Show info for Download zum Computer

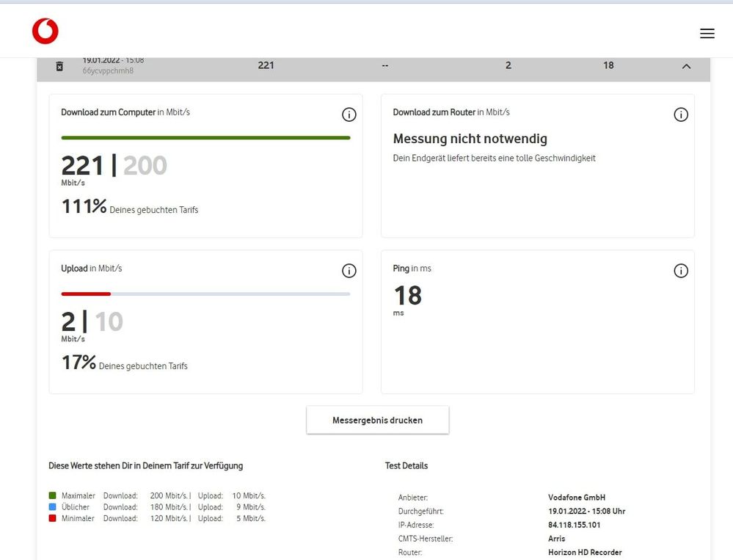click(x=349, y=114)
